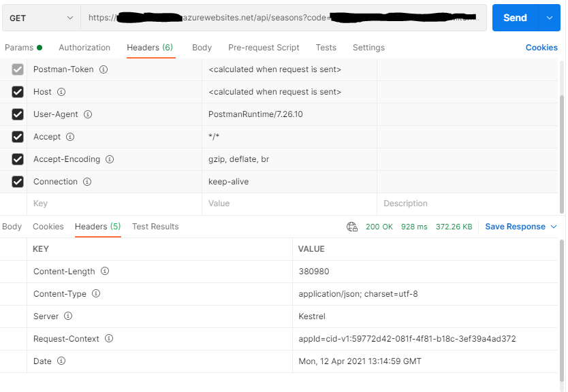This screenshot has height=392, width=568.
Task: Disable the Connection keep-alive header
Action: [17, 181]
